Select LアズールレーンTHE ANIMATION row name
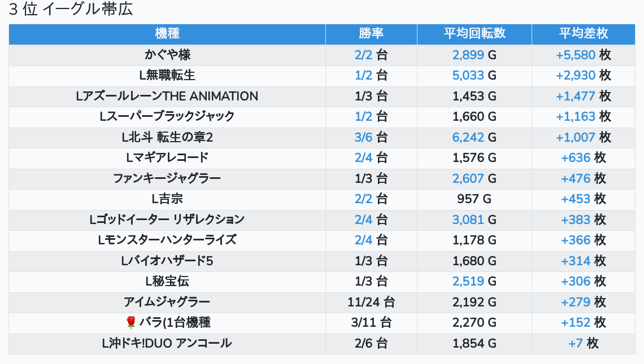 point(167,96)
